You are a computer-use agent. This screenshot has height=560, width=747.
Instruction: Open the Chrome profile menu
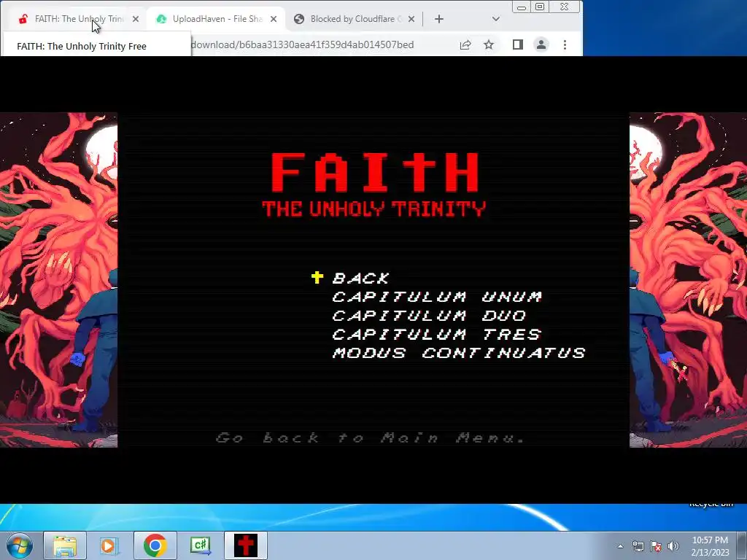pos(541,44)
